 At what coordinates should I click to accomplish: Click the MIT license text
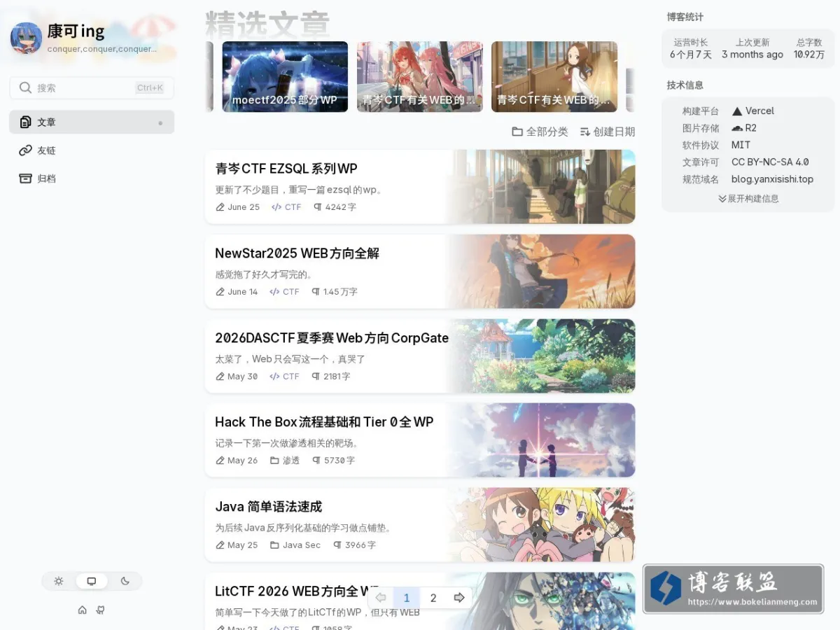(x=741, y=145)
